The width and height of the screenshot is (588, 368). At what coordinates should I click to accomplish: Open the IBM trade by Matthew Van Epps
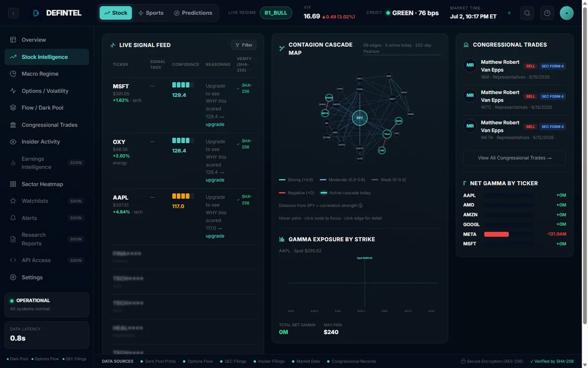[514, 70]
